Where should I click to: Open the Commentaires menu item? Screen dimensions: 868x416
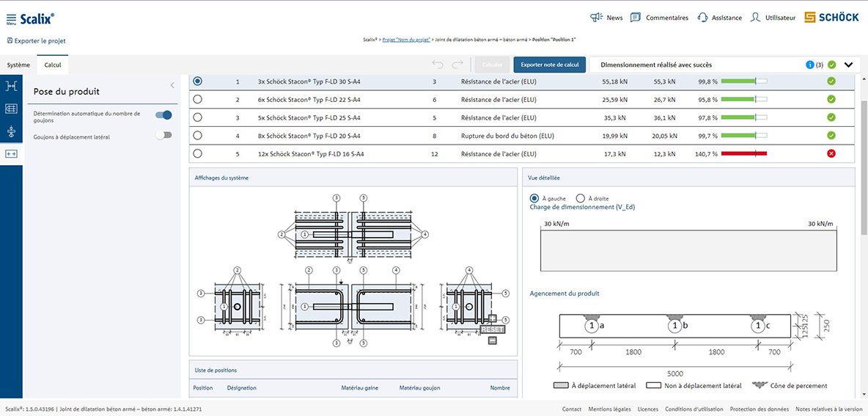point(659,18)
